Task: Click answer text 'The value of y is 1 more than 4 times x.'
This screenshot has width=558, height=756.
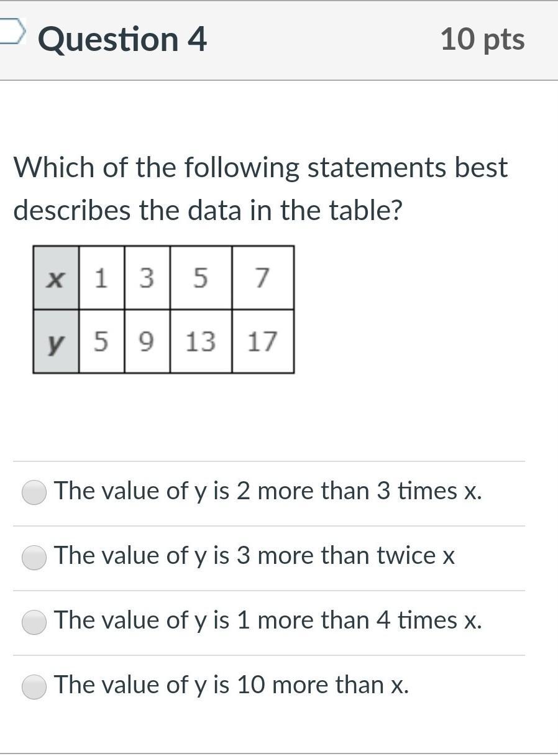Action: 268,620
